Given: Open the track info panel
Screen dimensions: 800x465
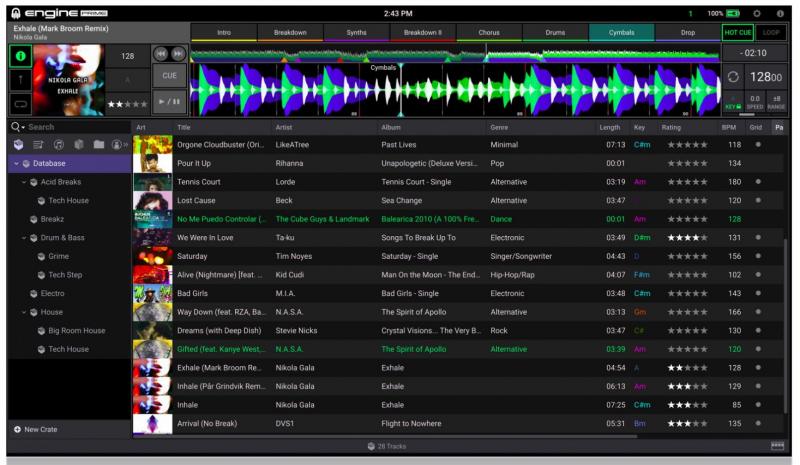Looking at the screenshot, I should 20,56.
